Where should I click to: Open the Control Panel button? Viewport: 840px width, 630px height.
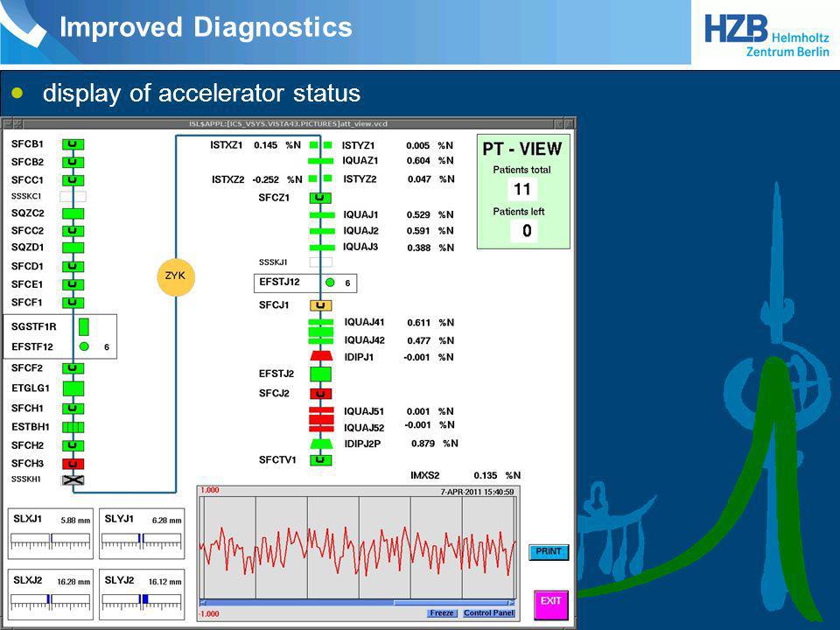point(488,612)
